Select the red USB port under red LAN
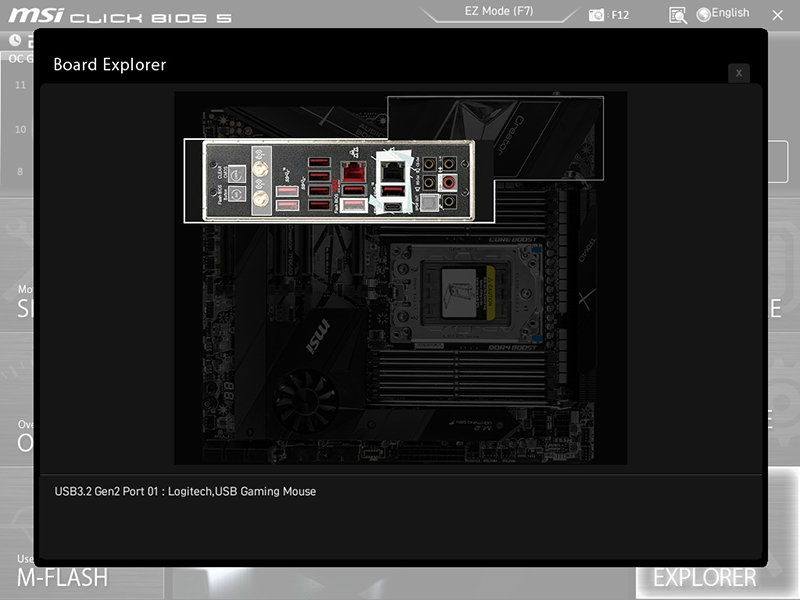 click(354, 190)
